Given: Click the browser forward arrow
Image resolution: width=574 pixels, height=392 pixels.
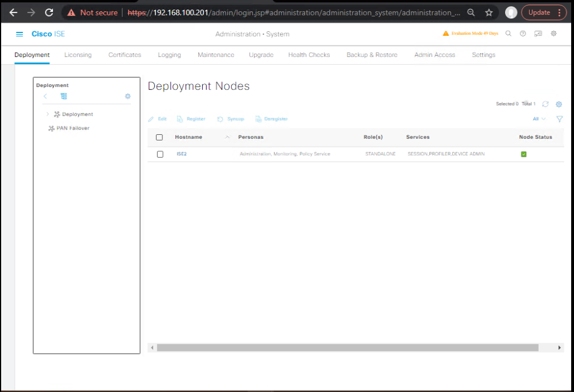Looking at the screenshot, I should coord(31,13).
